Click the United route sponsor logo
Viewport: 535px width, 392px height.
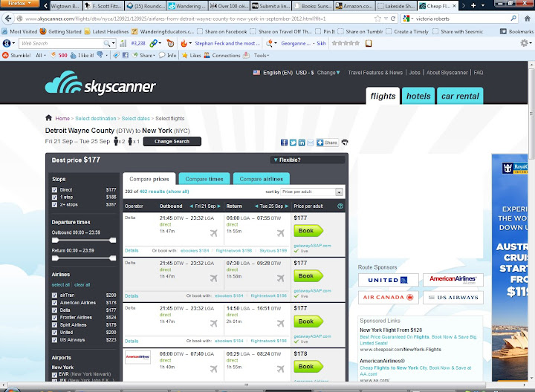coord(389,280)
